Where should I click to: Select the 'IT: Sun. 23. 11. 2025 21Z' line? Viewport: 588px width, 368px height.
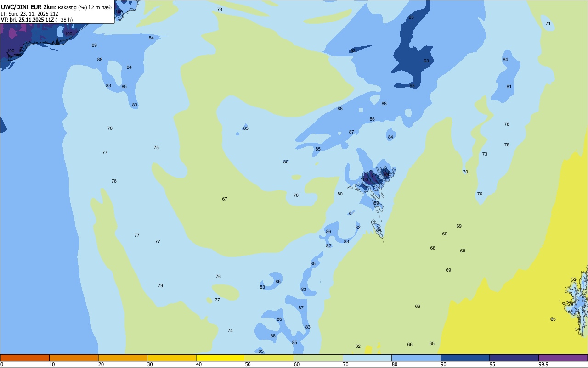30,14
